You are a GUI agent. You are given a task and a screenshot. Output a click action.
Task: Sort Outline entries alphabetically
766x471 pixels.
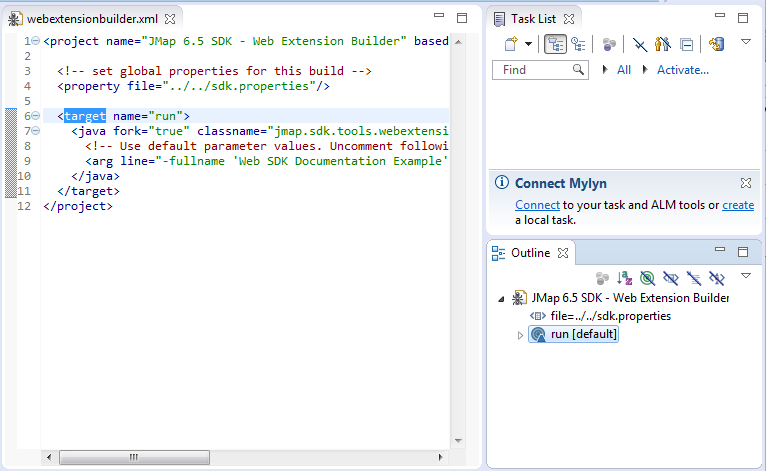pyautogui.click(x=625, y=277)
